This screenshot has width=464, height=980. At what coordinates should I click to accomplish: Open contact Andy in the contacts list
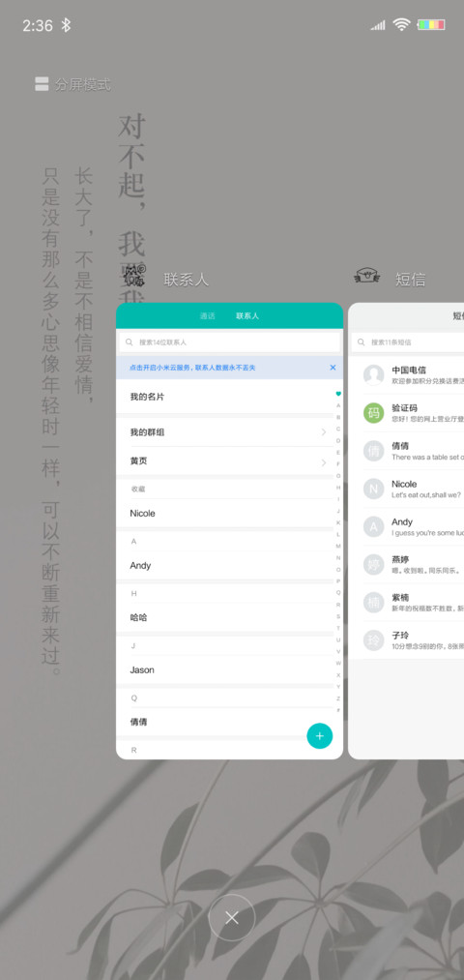pyautogui.click(x=225, y=565)
